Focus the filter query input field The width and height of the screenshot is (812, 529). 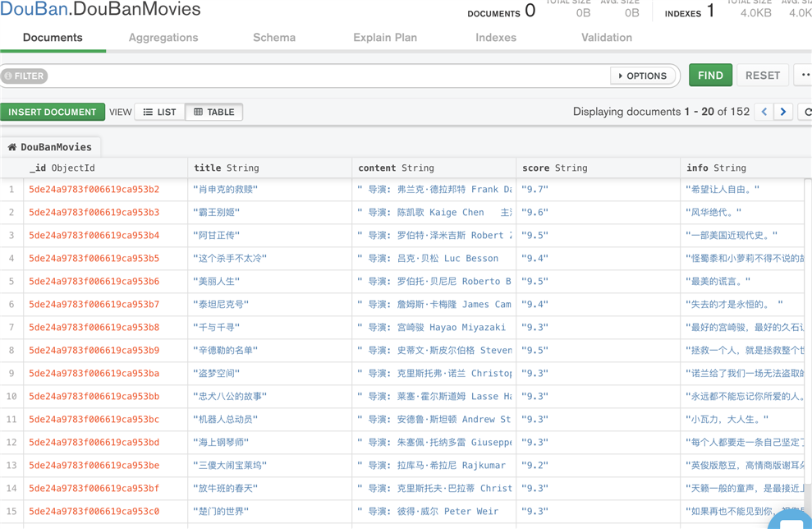329,76
